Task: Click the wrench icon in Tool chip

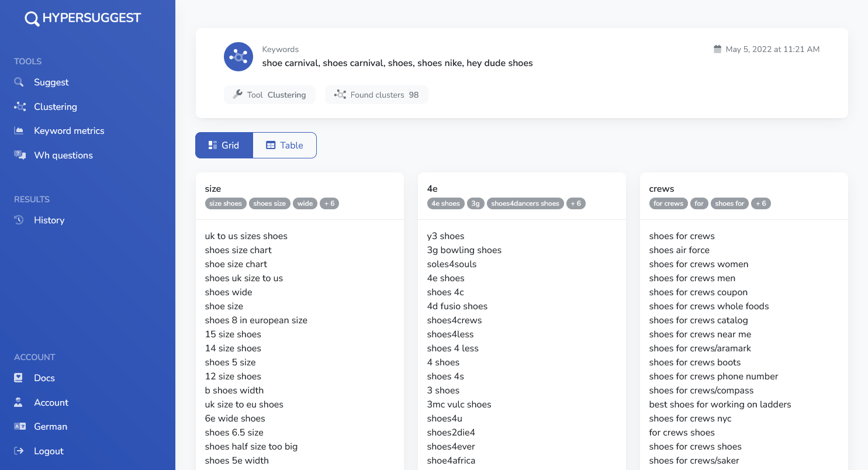Action: [x=237, y=94]
